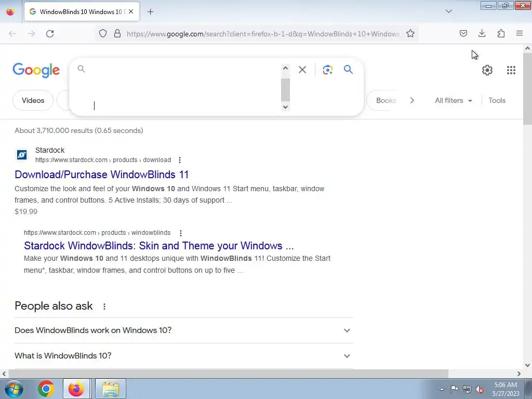Click the Stardock site favicon

(22, 155)
